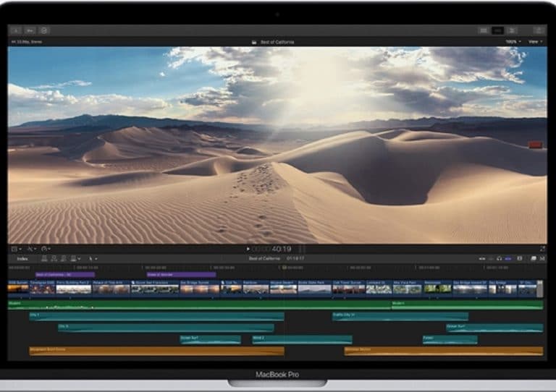The width and height of the screenshot is (556, 392).
Task: Click the Index button above timeline
Action: coord(22,258)
